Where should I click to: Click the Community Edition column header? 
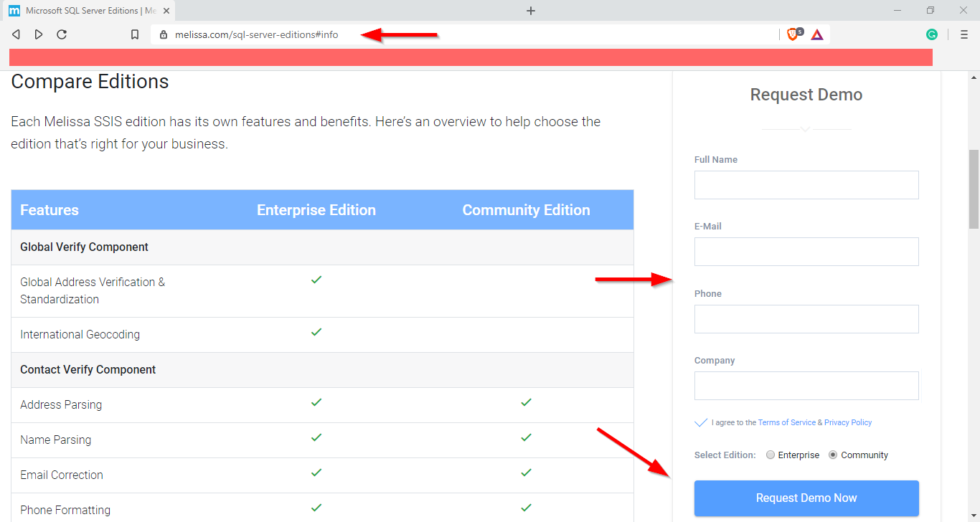coord(526,210)
